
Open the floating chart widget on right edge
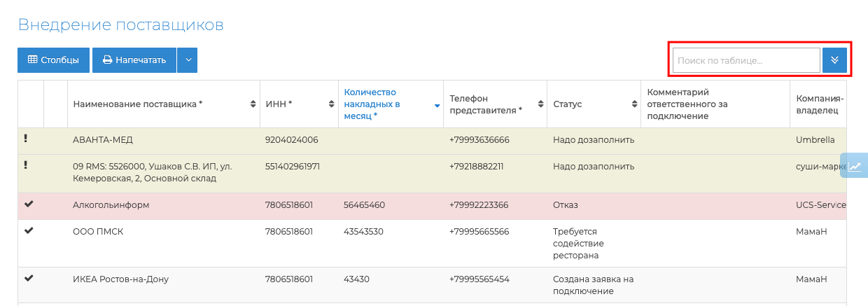tap(855, 166)
